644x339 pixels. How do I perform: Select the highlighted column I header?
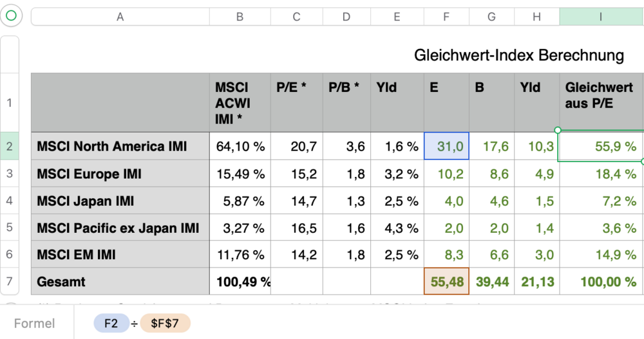pyautogui.click(x=601, y=17)
